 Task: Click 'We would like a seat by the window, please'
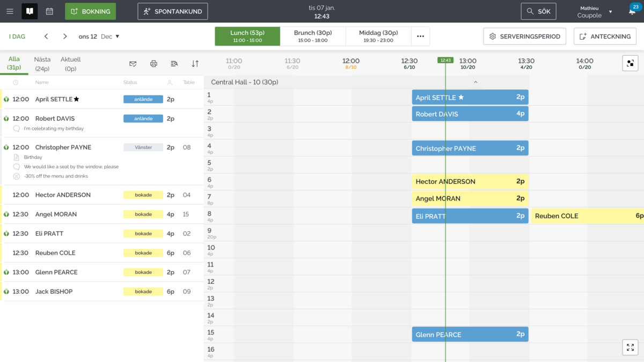tap(71, 167)
